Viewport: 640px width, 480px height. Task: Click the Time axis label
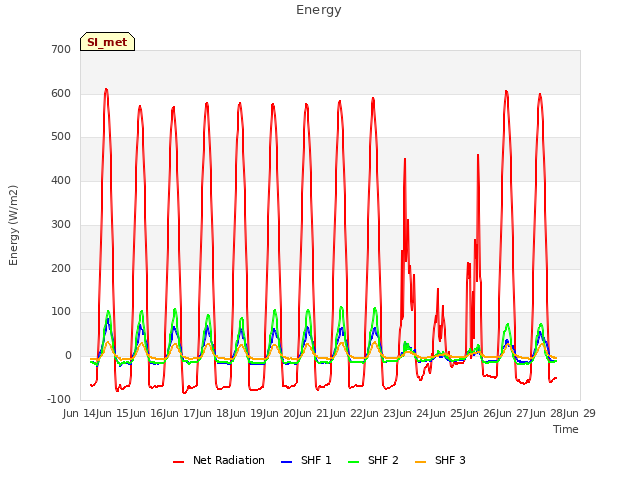[x=566, y=429]
